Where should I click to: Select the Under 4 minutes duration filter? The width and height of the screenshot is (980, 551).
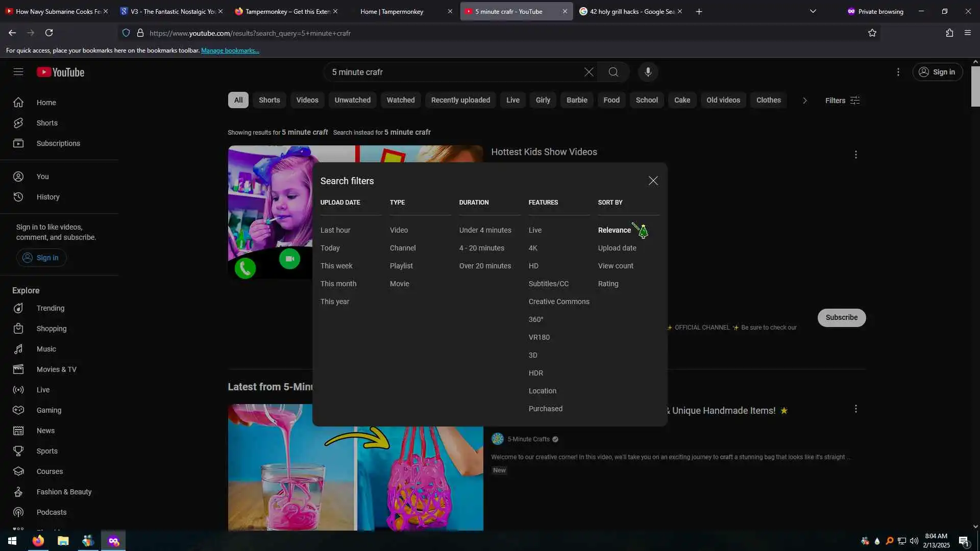(484, 230)
